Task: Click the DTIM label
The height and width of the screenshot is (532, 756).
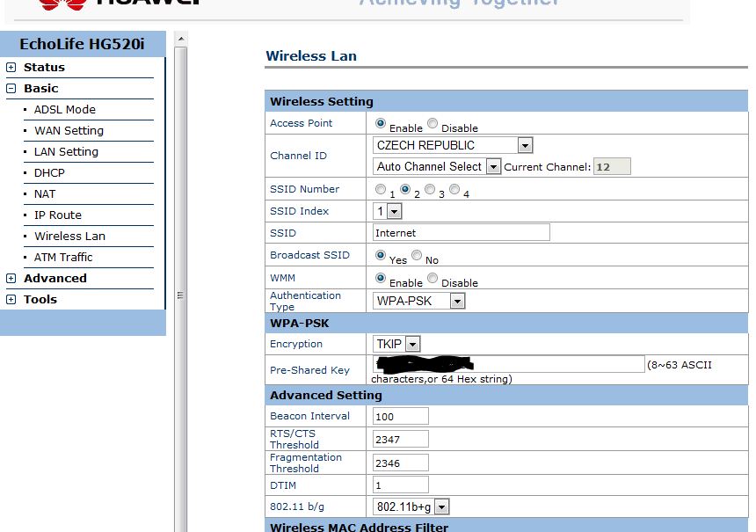Action: (x=283, y=485)
